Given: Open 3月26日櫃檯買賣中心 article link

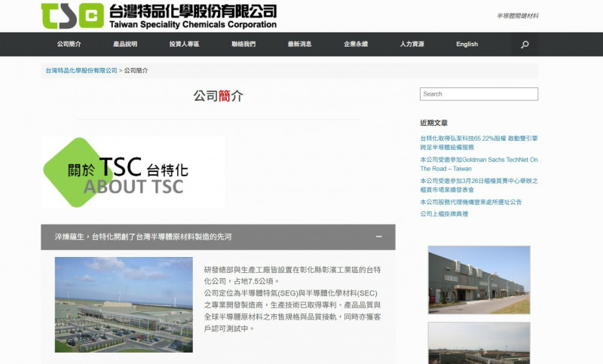Looking at the screenshot, I should pos(479,185).
